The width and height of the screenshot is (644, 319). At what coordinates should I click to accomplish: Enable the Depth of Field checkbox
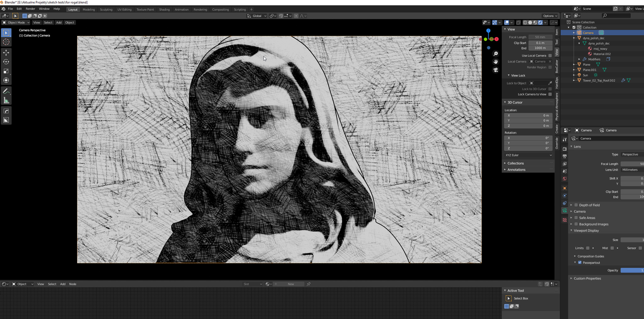(576, 205)
